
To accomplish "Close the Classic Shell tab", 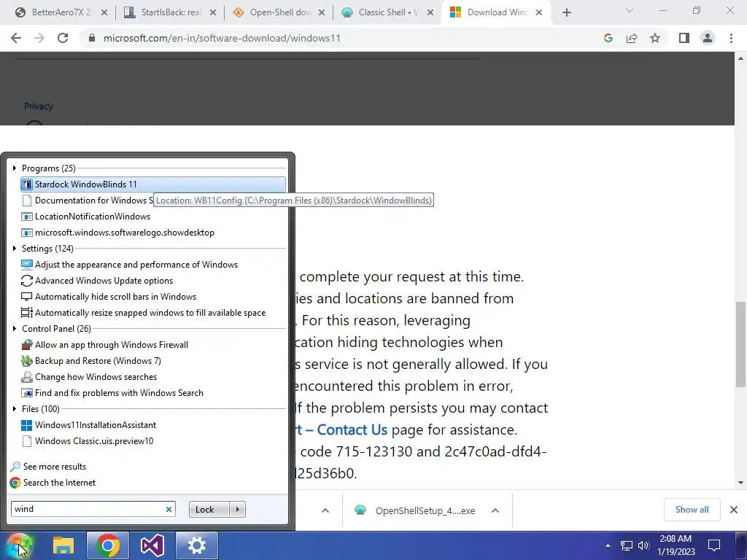I will click(x=430, y=13).
